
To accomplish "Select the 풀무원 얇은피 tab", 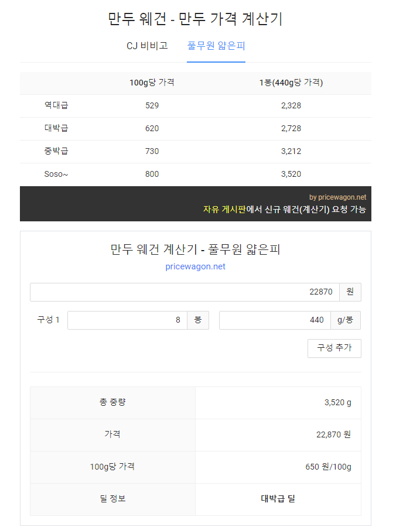I will 216,46.
